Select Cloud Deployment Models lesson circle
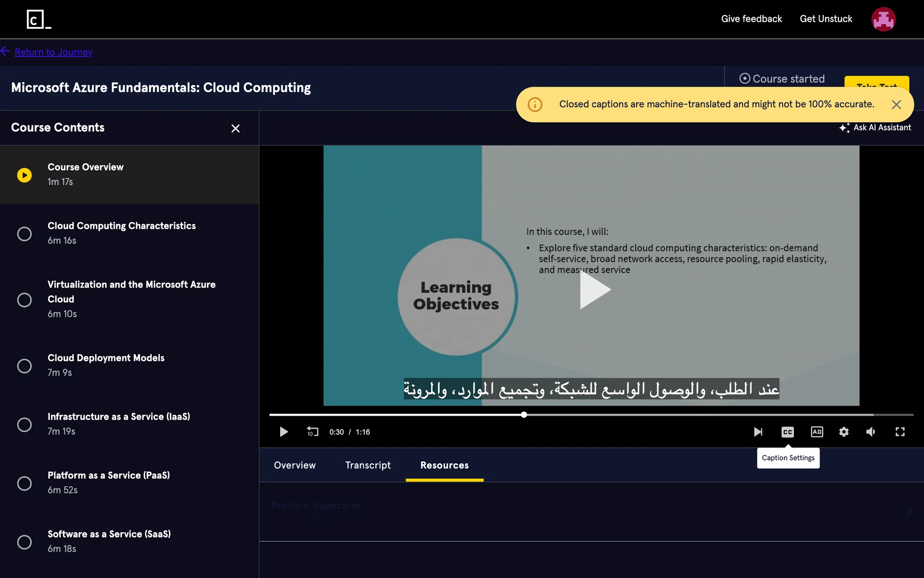 25,366
